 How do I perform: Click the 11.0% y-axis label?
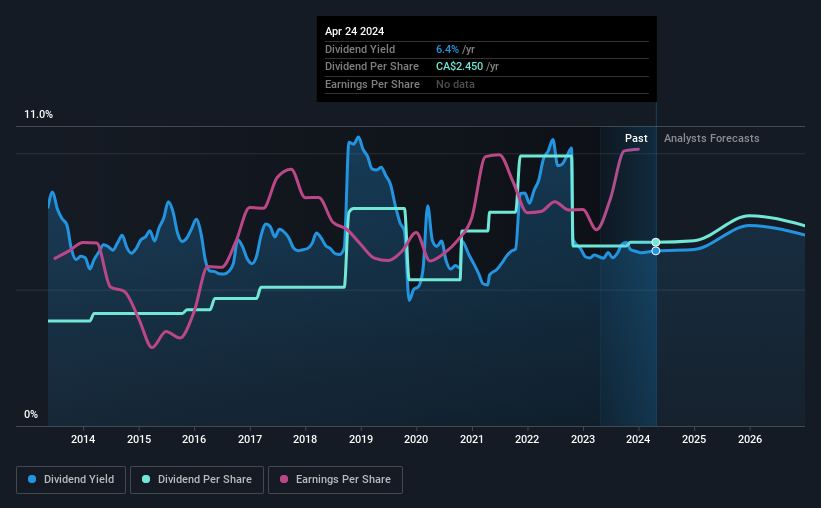coord(38,115)
